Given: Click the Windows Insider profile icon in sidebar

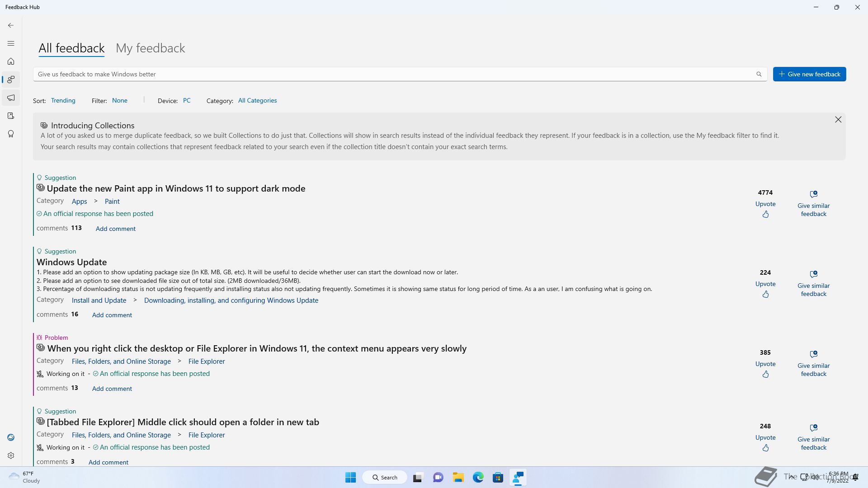Looking at the screenshot, I should 11,437.
